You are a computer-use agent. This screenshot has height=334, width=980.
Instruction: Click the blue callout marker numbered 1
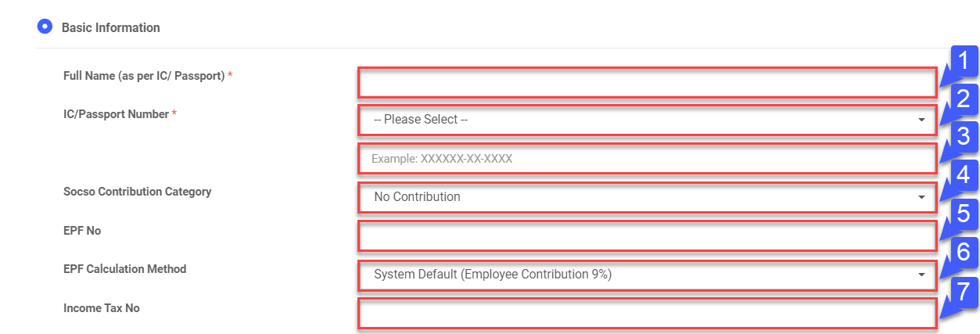(x=964, y=61)
